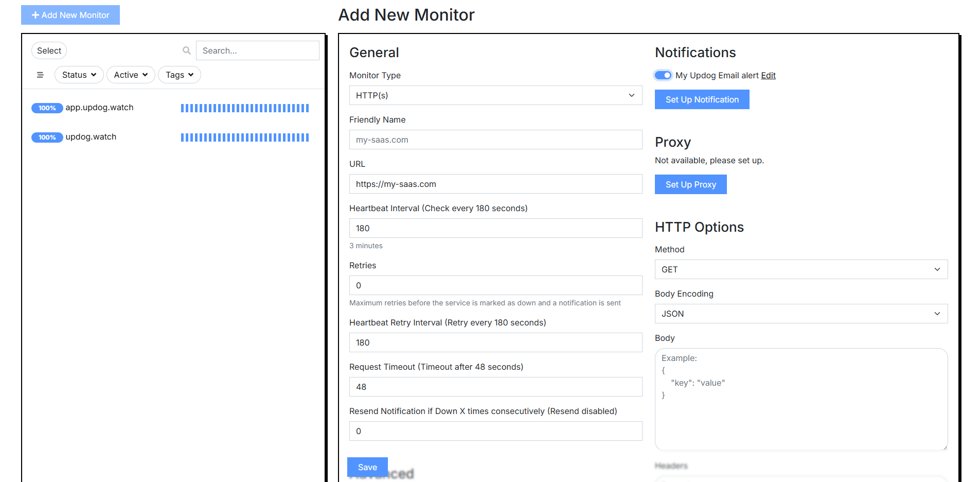Click the search magnifier icon
Image resolution: width=980 pixels, height=482 pixels.
coord(186,50)
